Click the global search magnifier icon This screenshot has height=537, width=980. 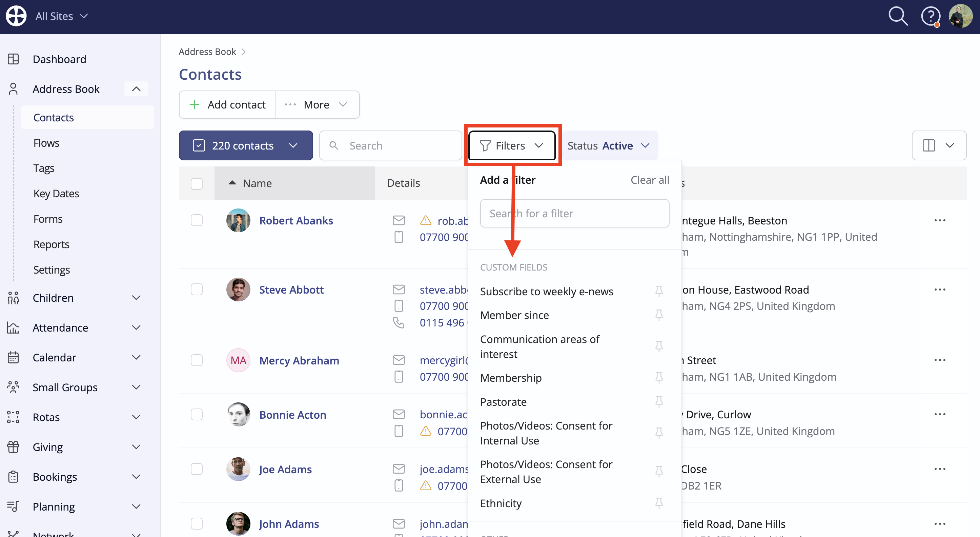click(x=898, y=16)
